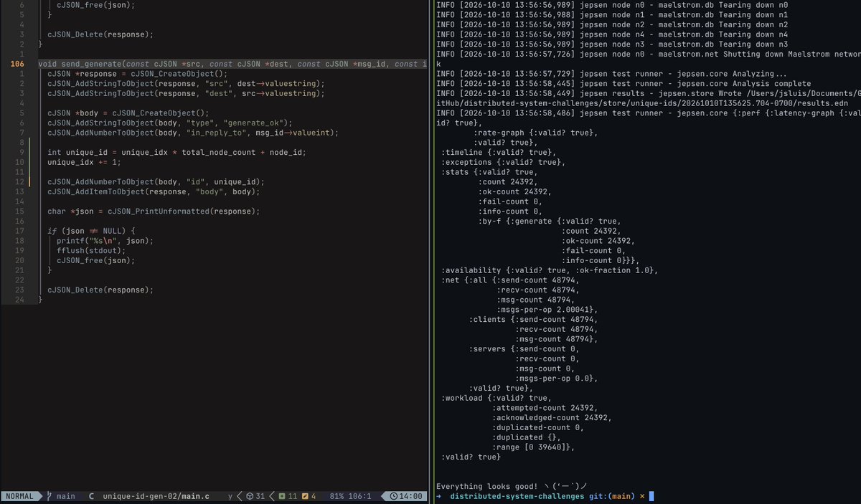Click the ':exceptions {:valid? true}' line

(x=502, y=162)
